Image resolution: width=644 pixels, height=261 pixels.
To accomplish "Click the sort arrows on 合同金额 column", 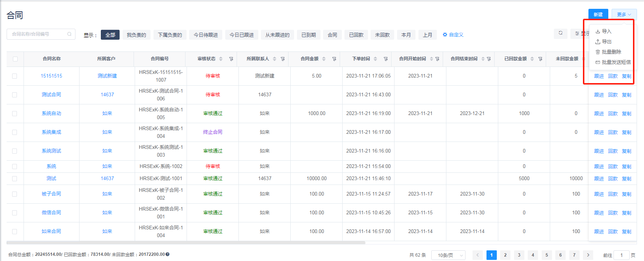I will (324, 59).
